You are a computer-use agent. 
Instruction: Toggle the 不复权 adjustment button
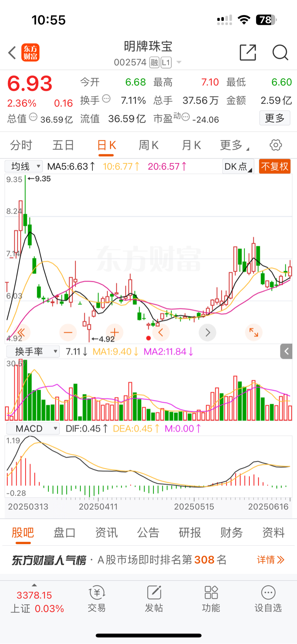pyautogui.click(x=275, y=167)
